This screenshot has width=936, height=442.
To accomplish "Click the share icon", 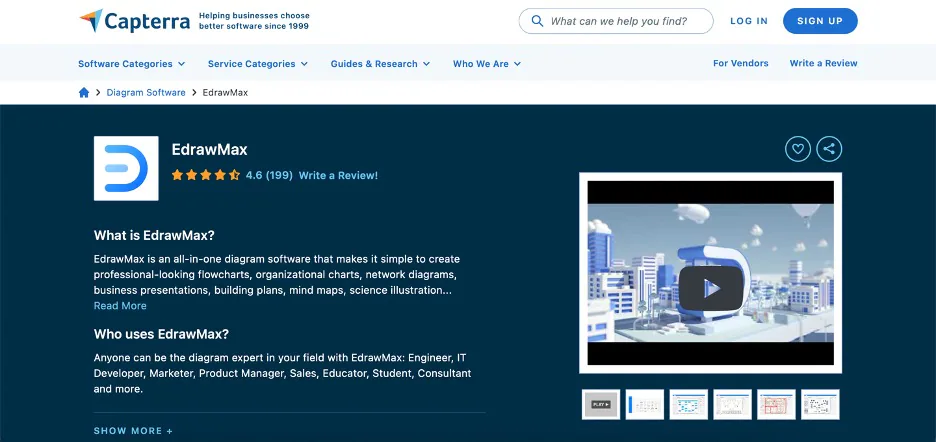I will [829, 149].
